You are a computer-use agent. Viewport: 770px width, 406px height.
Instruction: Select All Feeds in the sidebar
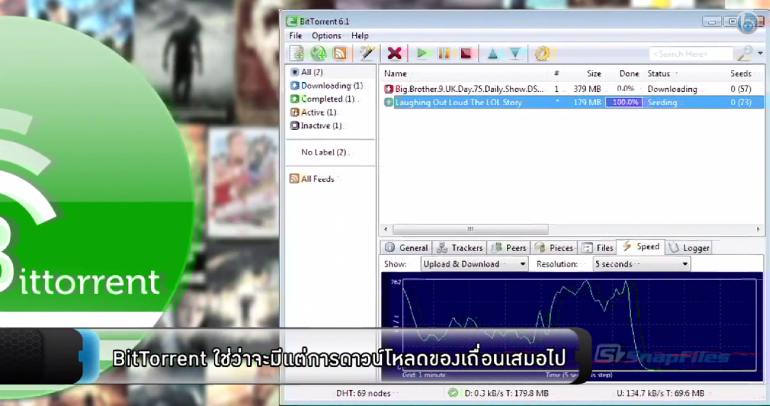317,179
